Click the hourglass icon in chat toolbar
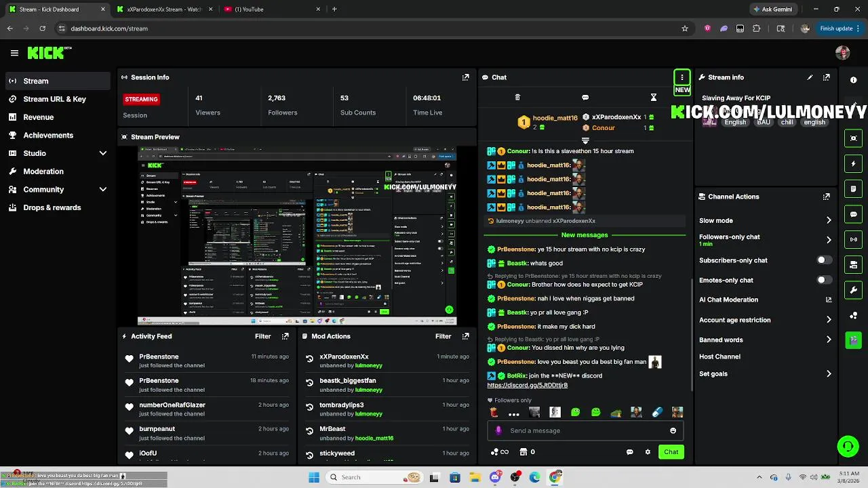The height and width of the screenshot is (488, 868). 654,98
